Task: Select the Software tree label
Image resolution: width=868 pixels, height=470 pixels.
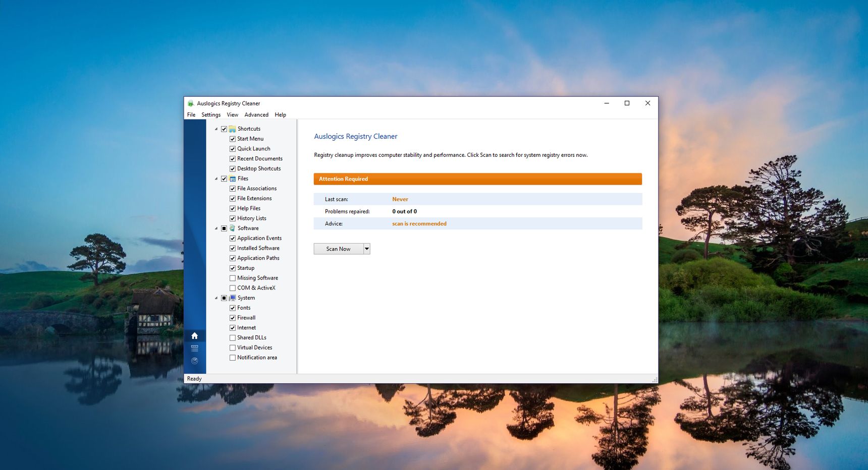Action: (x=248, y=228)
